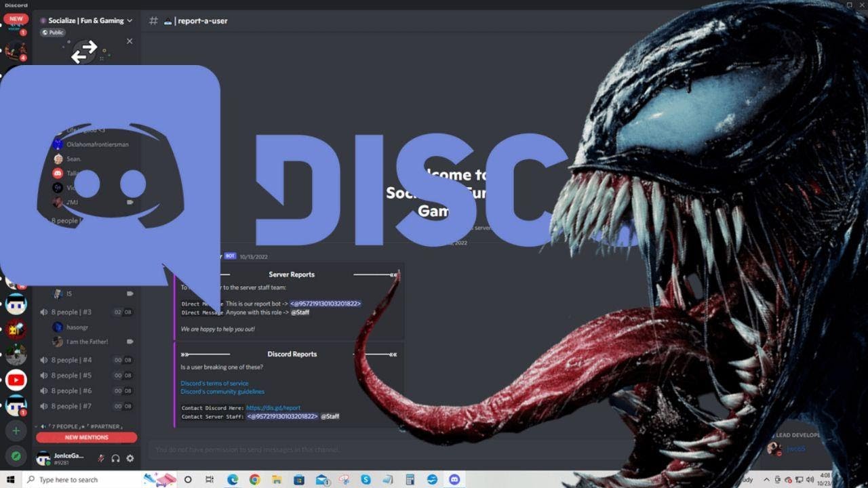Open Cortana circle icon in taskbar

(x=188, y=480)
